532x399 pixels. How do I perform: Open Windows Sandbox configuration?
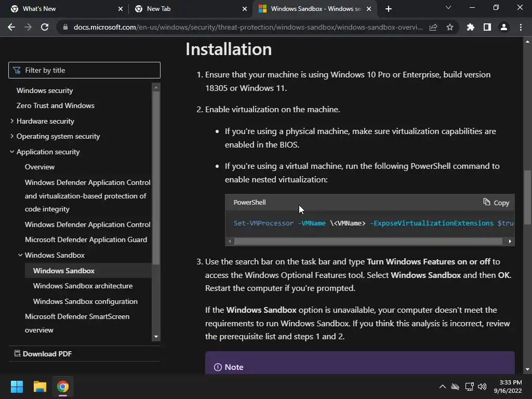point(85,301)
